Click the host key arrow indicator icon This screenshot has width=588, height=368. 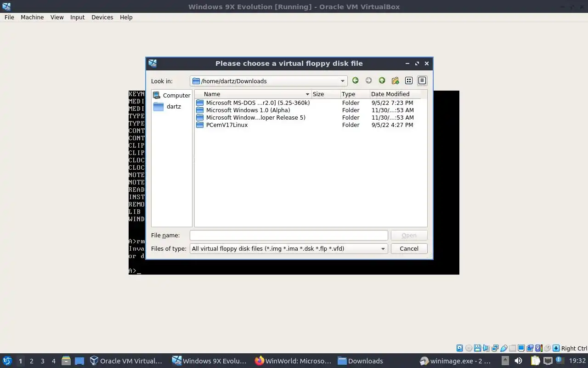click(556, 348)
